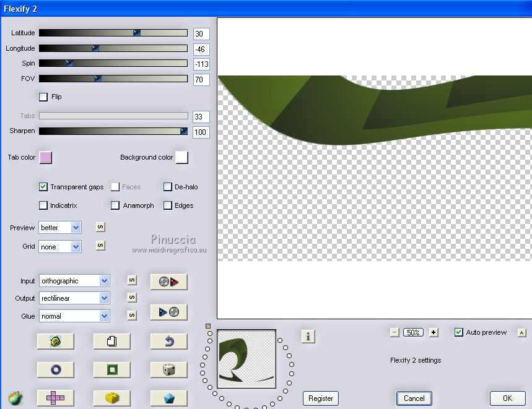
Task: Click the Register button
Action: pyautogui.click(x=321, y=398)
